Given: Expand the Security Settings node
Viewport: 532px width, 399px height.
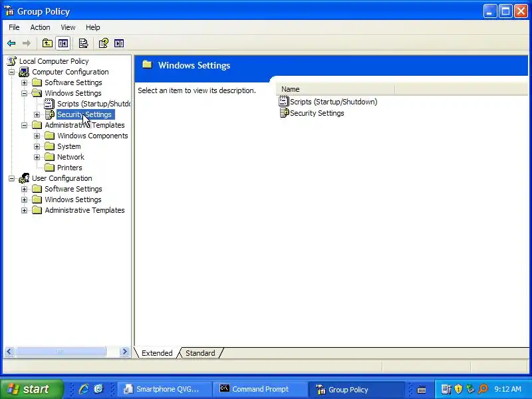Looking at the screenshot, I should pyautogui.click(x=37, y=114).
